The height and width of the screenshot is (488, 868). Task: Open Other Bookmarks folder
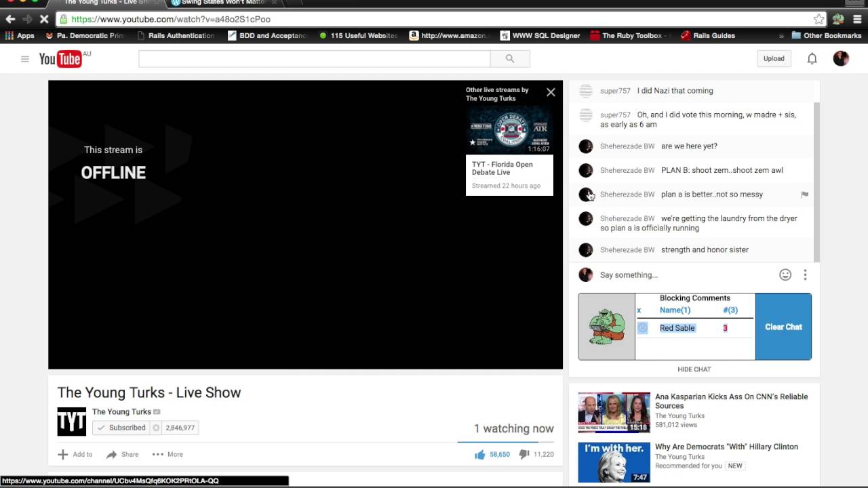click(x=827, y=35)
